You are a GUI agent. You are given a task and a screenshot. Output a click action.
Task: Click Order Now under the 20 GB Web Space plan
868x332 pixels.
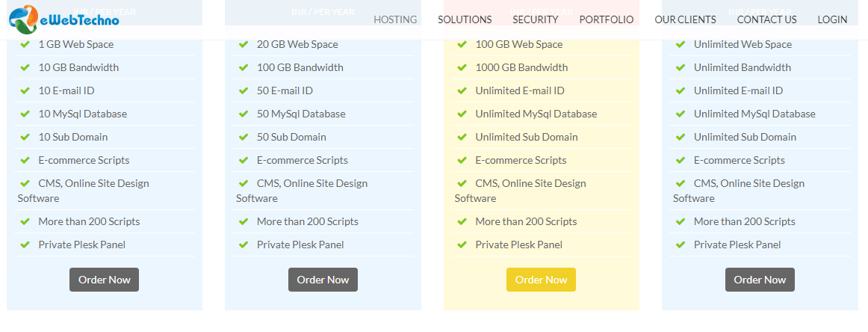(323, 280)
